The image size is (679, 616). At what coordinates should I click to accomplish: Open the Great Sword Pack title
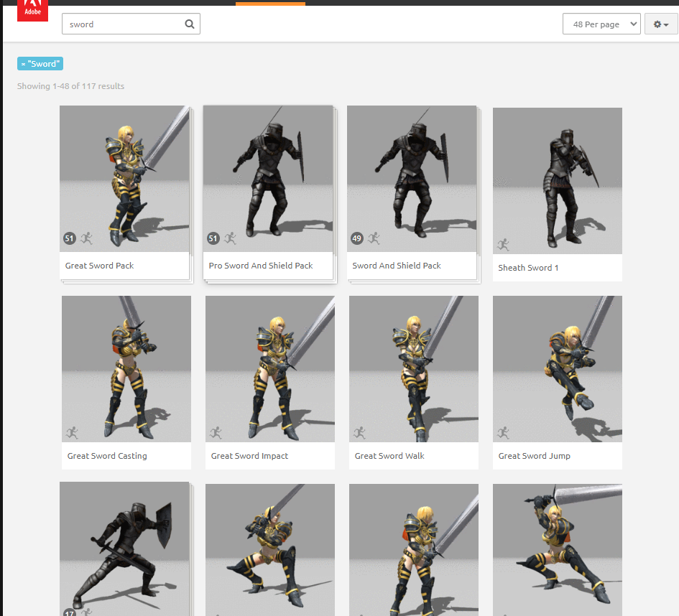pos(100,266)
